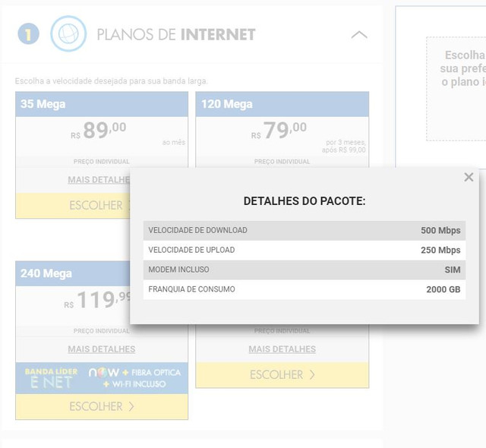Image resolution: width=486 pixels, height=448 pixels.
Task: Click the R$ 79,00 price
Action: point(279,130)
